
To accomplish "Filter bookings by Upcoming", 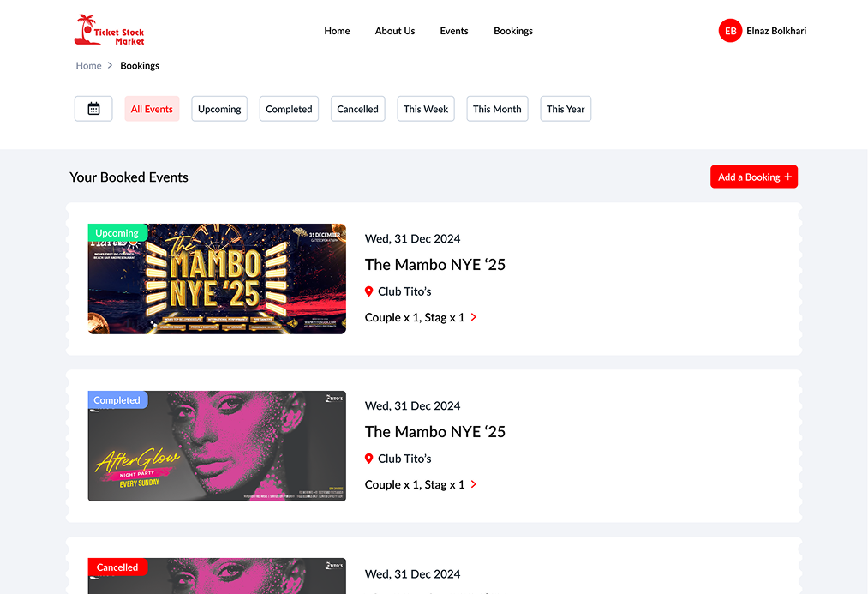I will 219,109.
